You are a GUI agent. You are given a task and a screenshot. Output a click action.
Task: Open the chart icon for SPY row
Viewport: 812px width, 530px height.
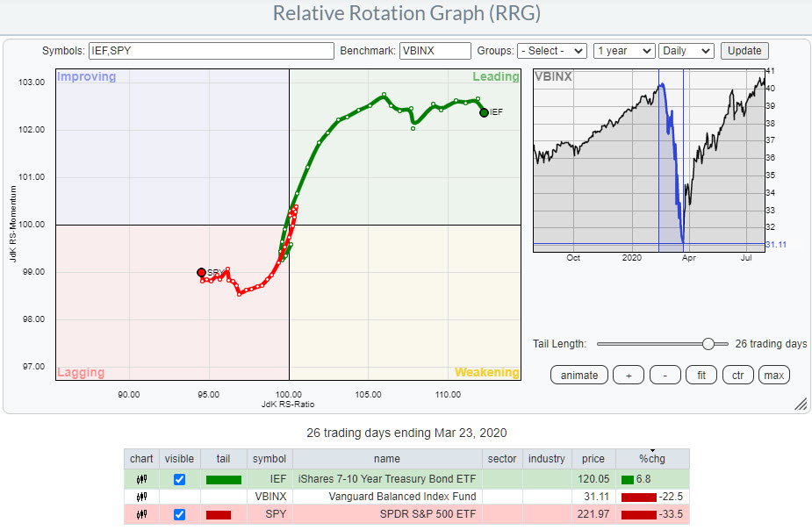[141, 514]
